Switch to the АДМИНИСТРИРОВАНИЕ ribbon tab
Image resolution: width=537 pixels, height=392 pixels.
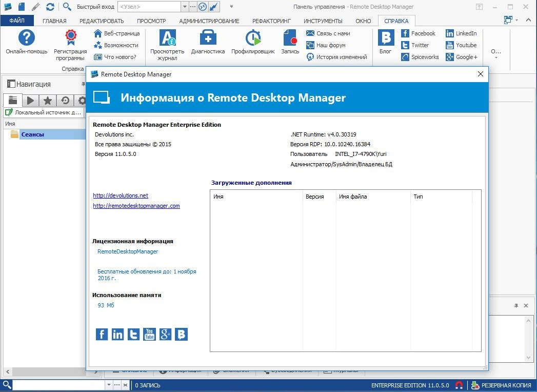209,21
